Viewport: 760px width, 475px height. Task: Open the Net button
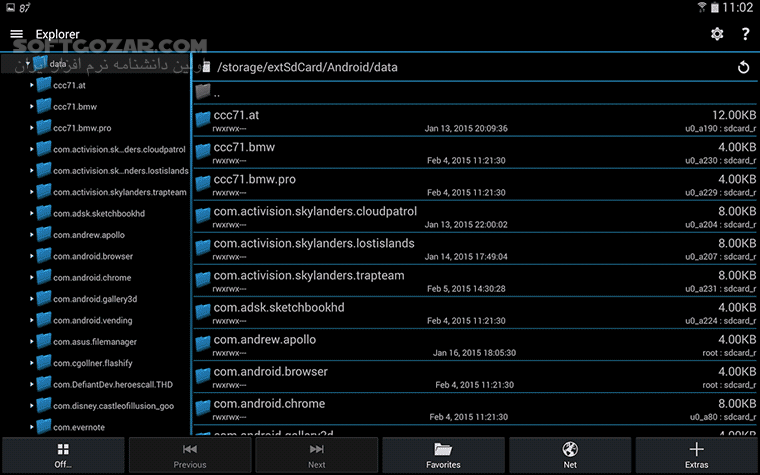click(570, 455)
